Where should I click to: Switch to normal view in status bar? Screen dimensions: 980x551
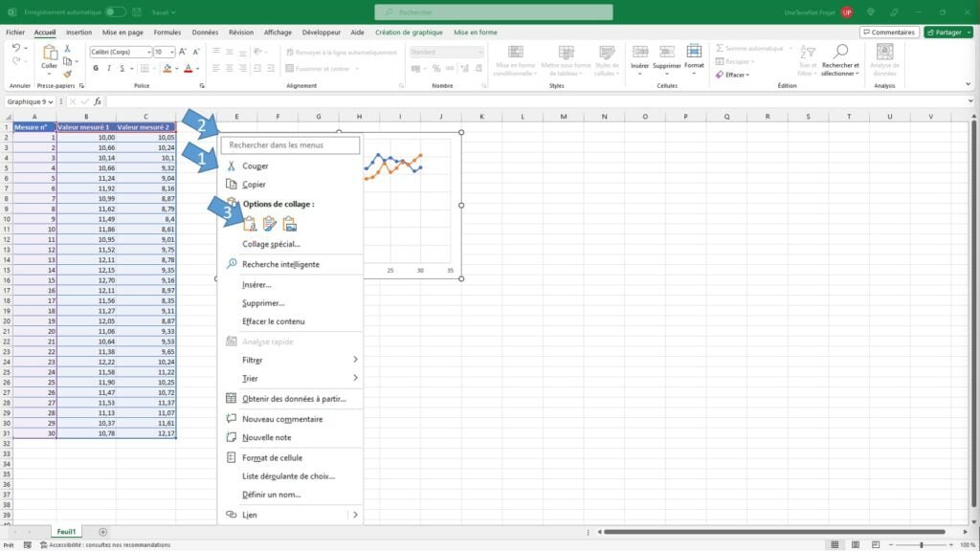point(835,544)
